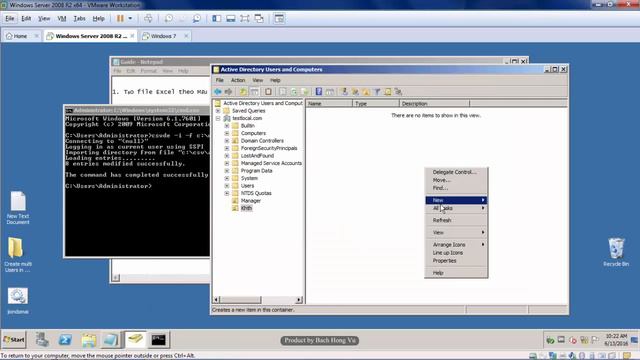Click VMware full screen icon

244,18
